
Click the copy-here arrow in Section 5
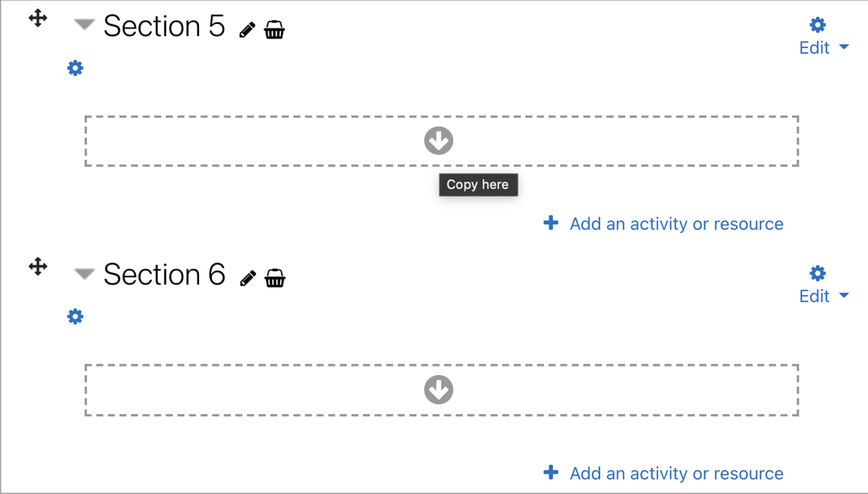click(439, 141)
